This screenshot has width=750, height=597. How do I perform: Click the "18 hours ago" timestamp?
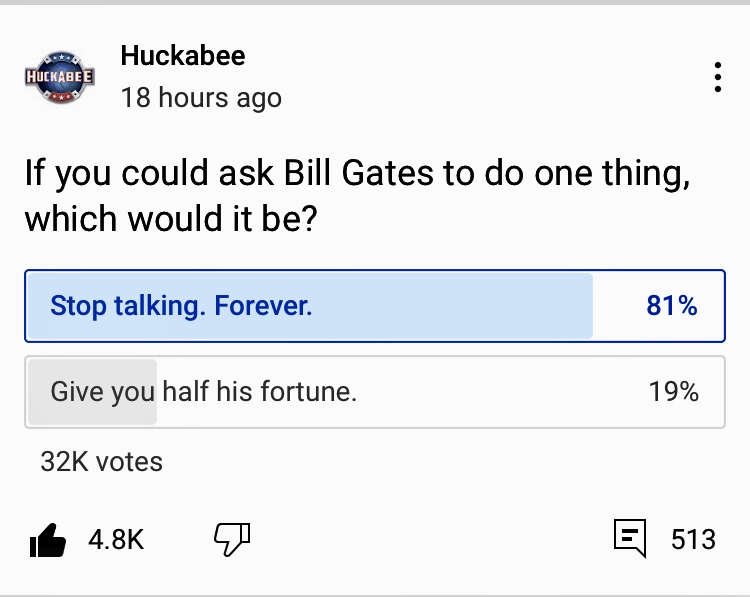201,98
